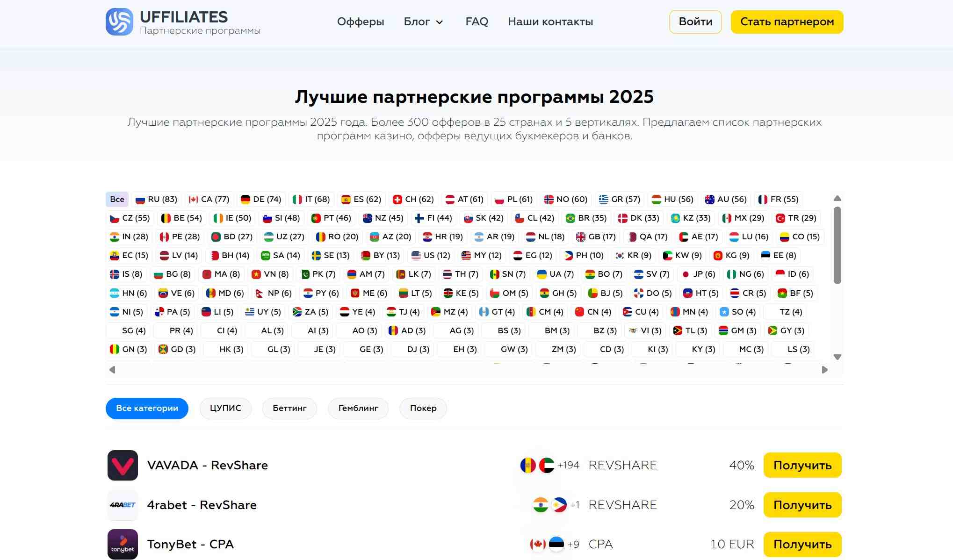Switch to the Гемблинг category tab
This screenshot has height=560, width=953.
[x=358, y=408]
